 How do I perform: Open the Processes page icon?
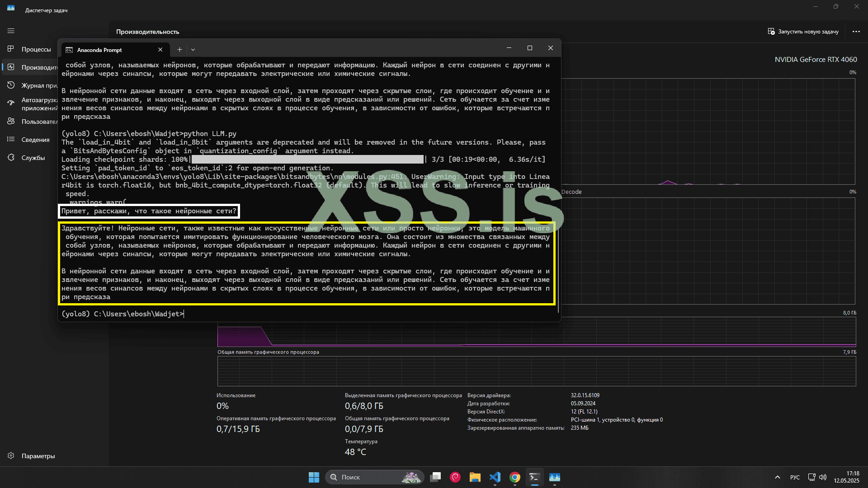coord(11,49)
